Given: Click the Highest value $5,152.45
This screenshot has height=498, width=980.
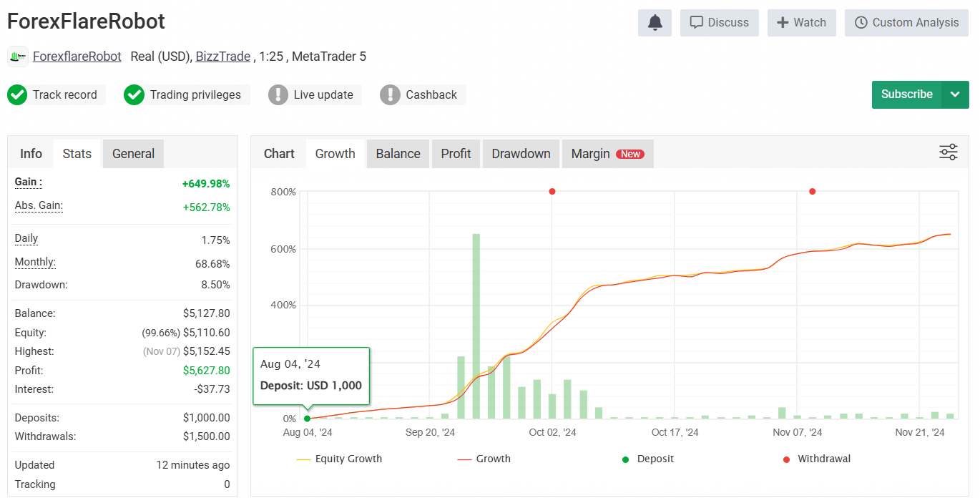Looking at the screenshot, I should point(207,351).
